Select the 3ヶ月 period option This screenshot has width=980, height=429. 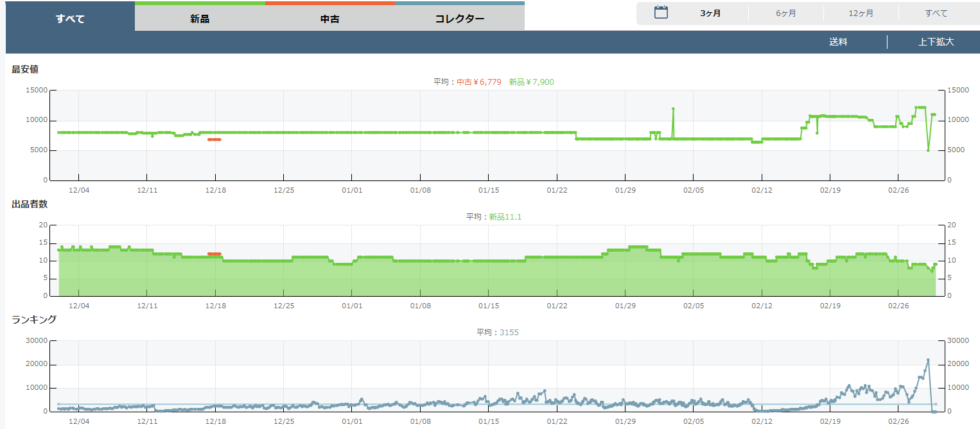click(x=710, y=13)
